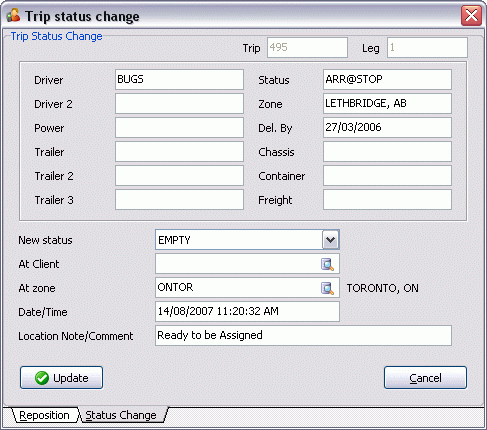Click the Power input field
The image size is (487, 430).
tap(179, 127)
